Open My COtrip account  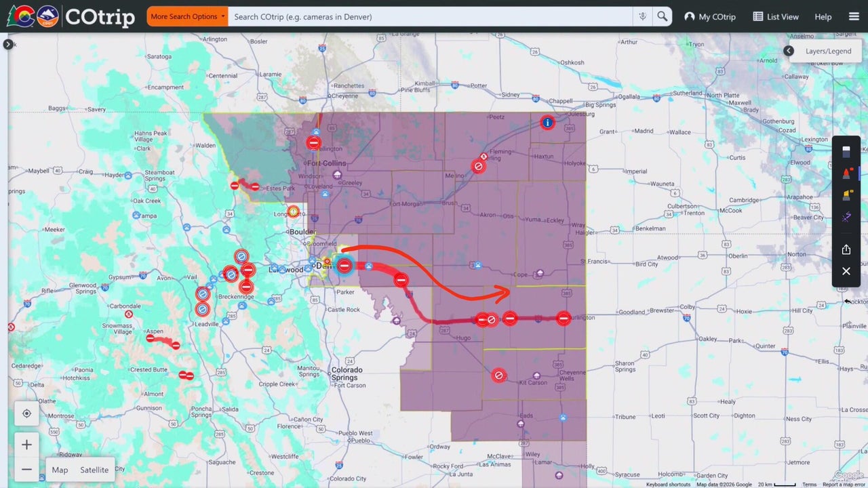click(710, 16)
